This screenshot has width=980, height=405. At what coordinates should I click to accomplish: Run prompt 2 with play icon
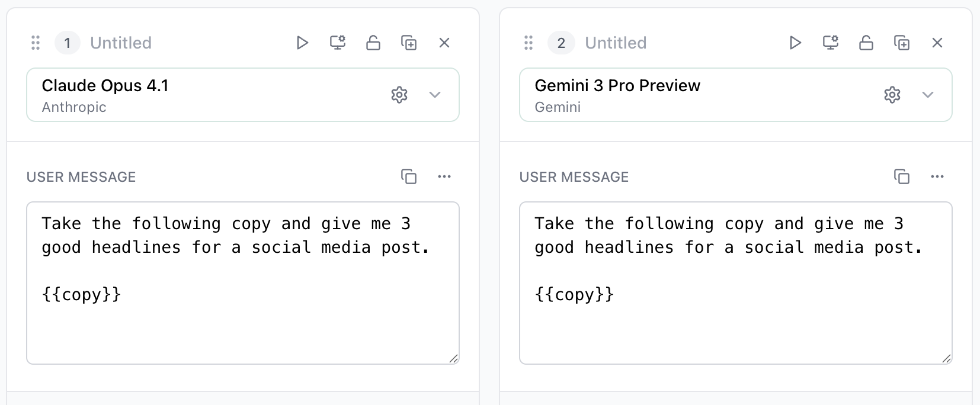pyautogui.click(x=795, y=43)
